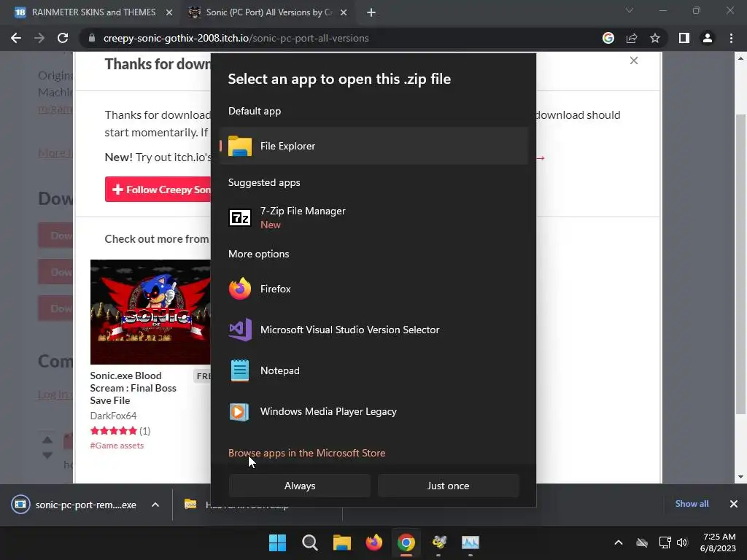Click the address bar URL

(236, 38)
